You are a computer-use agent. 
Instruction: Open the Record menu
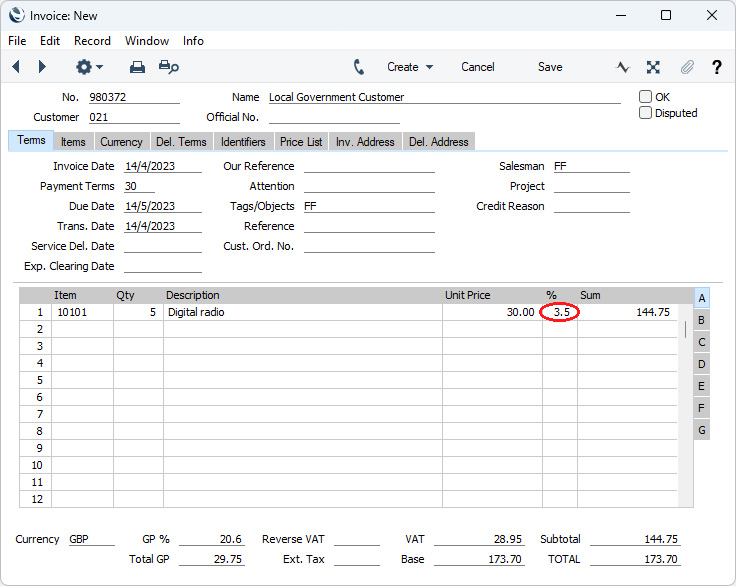coord(92,41)
